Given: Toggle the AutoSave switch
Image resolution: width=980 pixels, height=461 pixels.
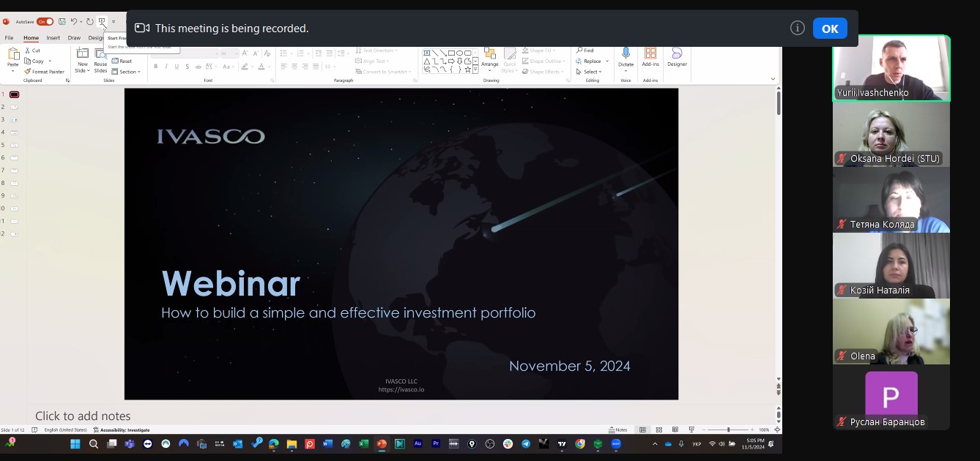Looking at the screenshot, I should pos(45,22).
